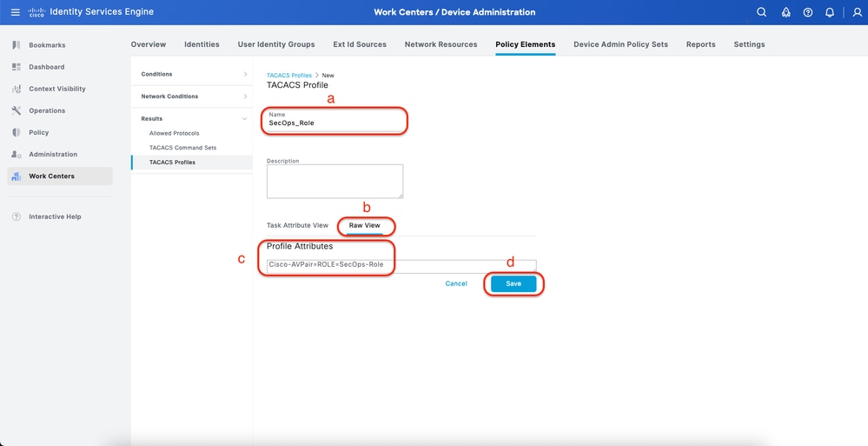The width and height of the screenshot is (868, 446).
Task: Click the Name field with SecOps_Role
Action: tap(335, 120)
